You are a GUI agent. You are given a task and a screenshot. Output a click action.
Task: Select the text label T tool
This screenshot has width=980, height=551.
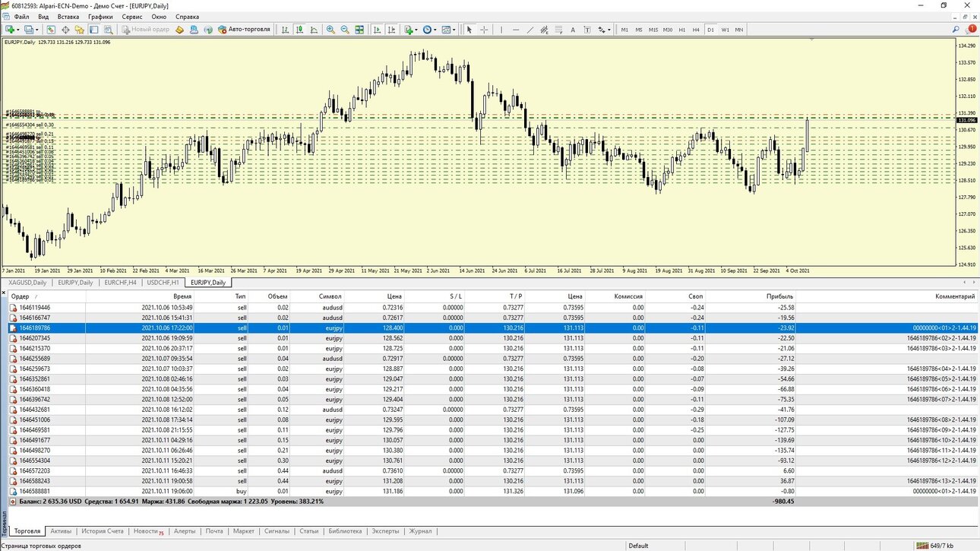(587, 30)
